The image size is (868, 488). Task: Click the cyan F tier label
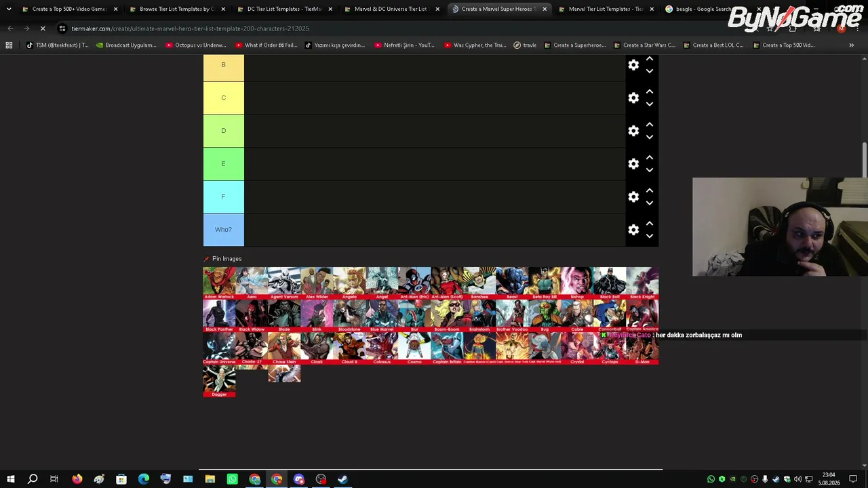coord(224,197)
